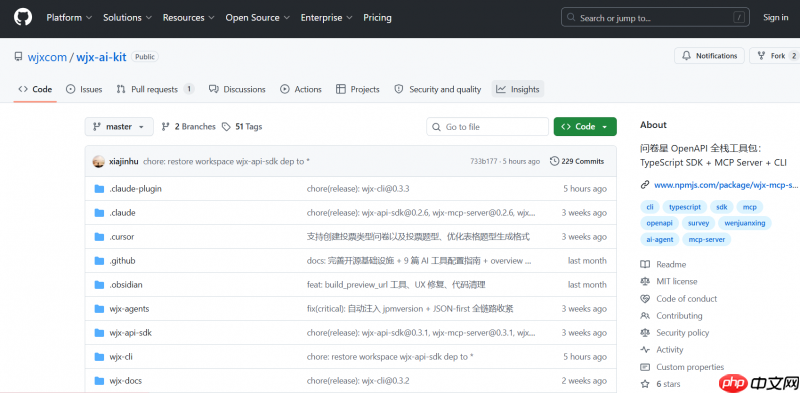Open the green Code dropdown button

tap(585, 127)
